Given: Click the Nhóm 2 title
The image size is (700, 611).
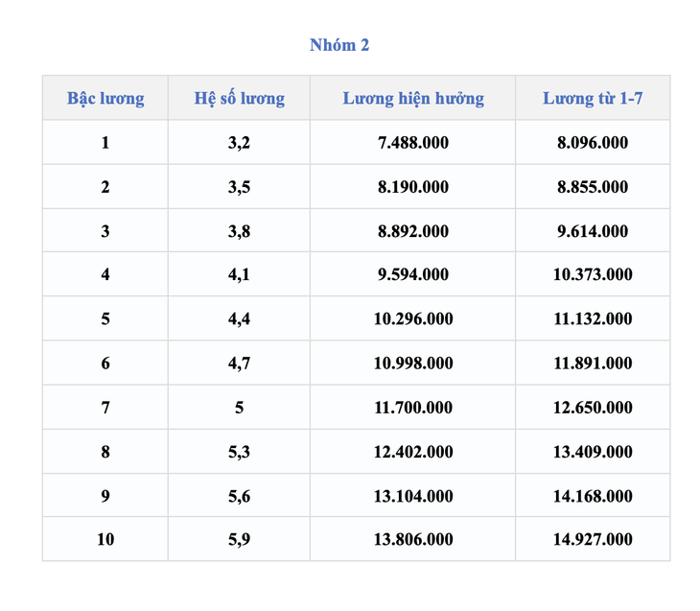Looking at the screenshot, I should pos(339,45).
